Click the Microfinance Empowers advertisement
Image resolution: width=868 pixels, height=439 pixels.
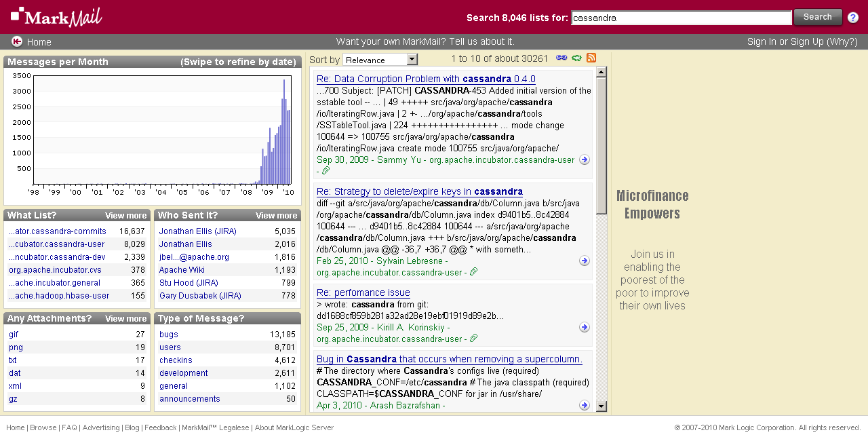coord(652,250)
